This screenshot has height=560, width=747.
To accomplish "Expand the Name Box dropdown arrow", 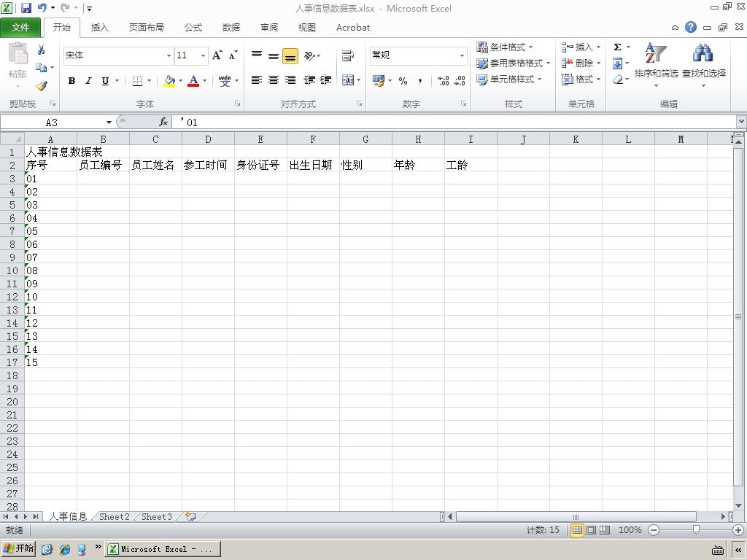I will point(109,122).
